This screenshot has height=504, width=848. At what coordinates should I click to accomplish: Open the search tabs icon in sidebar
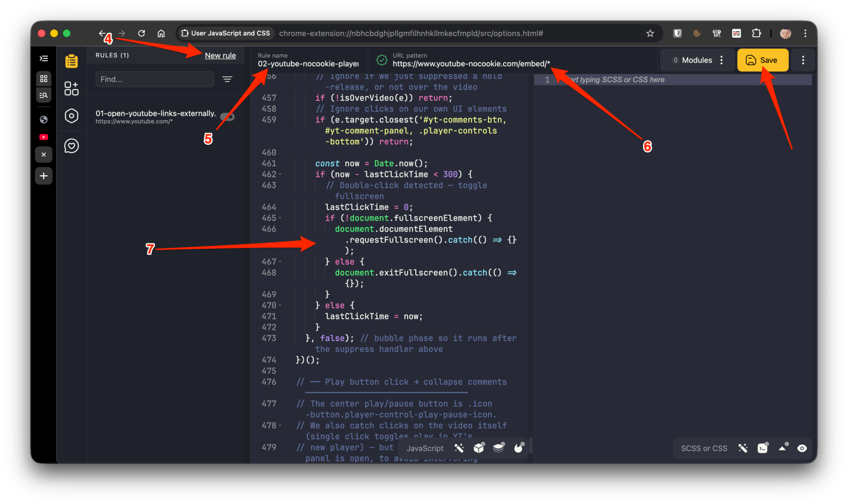(x=44, y=95)
